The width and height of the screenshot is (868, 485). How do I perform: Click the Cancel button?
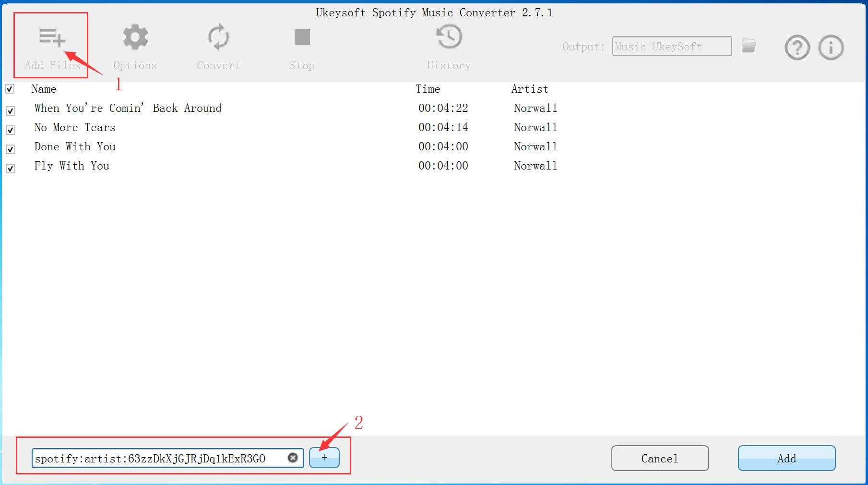(660, 458)
